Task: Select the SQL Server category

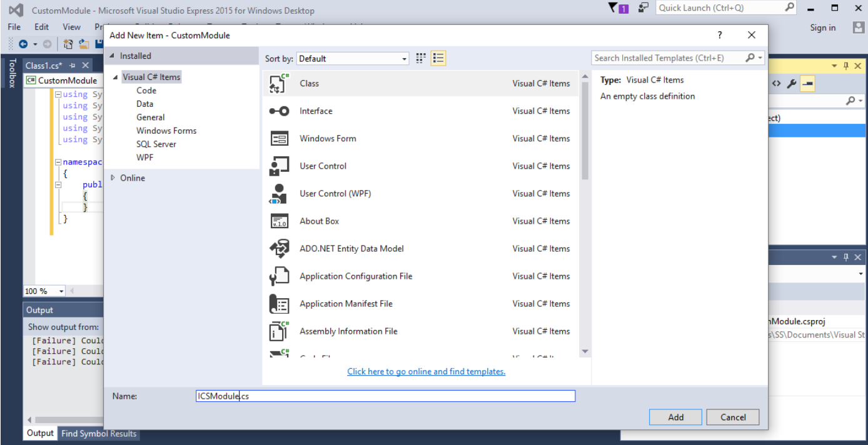Action: (156, 144)
